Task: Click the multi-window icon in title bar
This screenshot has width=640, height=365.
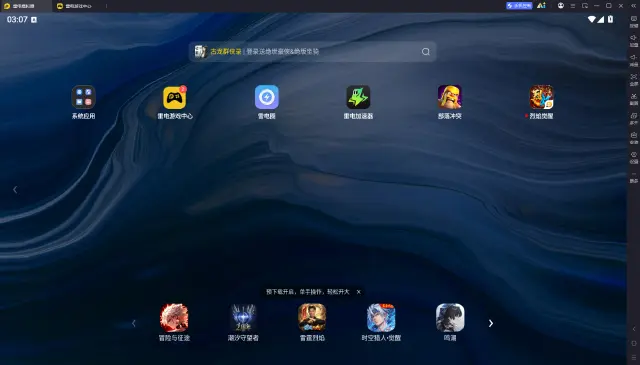Action: pyautogui.click(x=585, y=6)
